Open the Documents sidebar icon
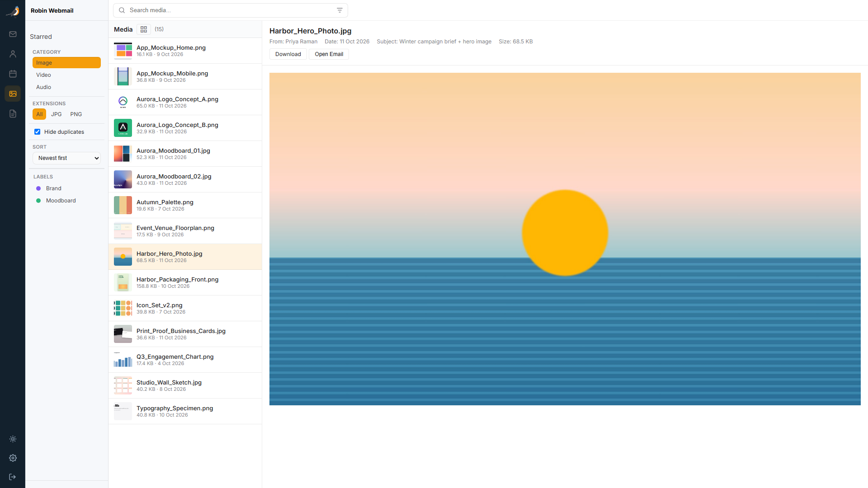 click(x=13, y=113)
